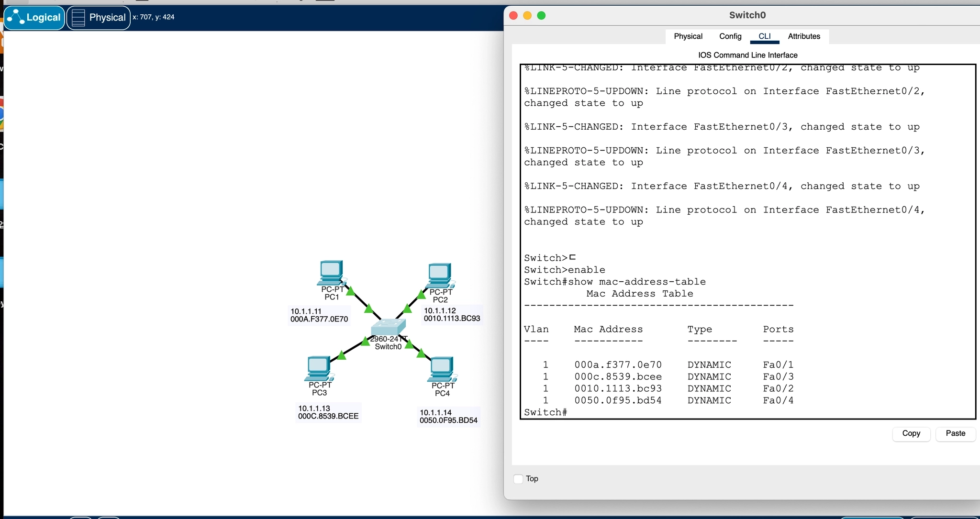Click the show mac-address-table command line

[x=615, y=282]
